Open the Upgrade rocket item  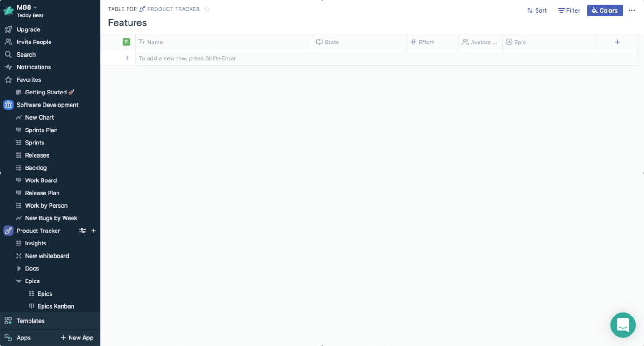28,29
